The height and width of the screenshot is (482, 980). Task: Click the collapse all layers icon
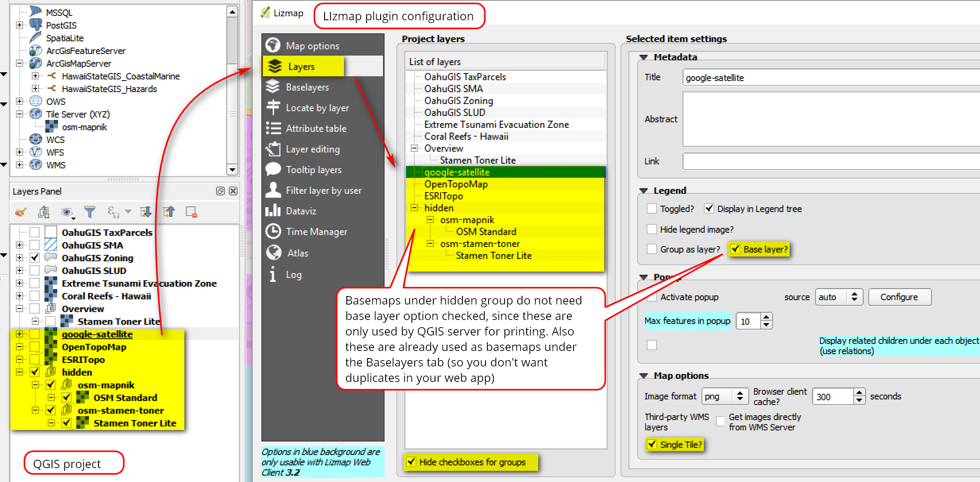[x=169, y=212]
